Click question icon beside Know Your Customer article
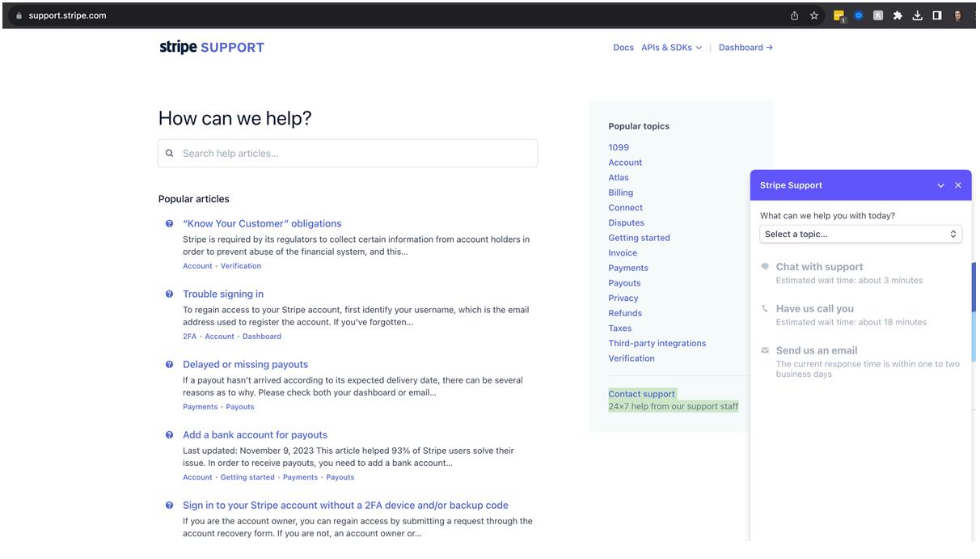 click(169, 223)
